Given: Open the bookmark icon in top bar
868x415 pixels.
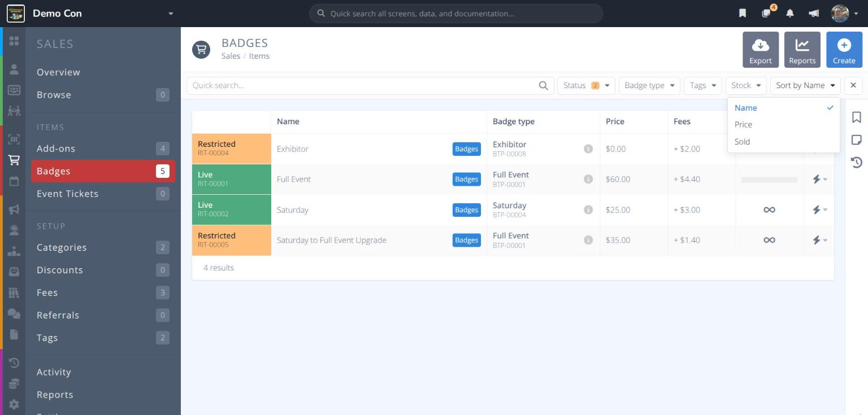Looking at the screenshot, I should coord(743,14).
